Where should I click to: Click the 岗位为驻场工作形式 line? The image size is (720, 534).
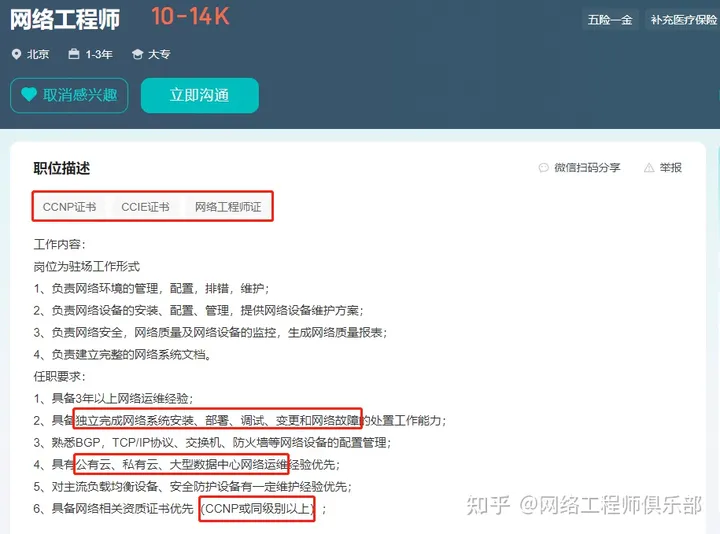[x=87, y=266]
